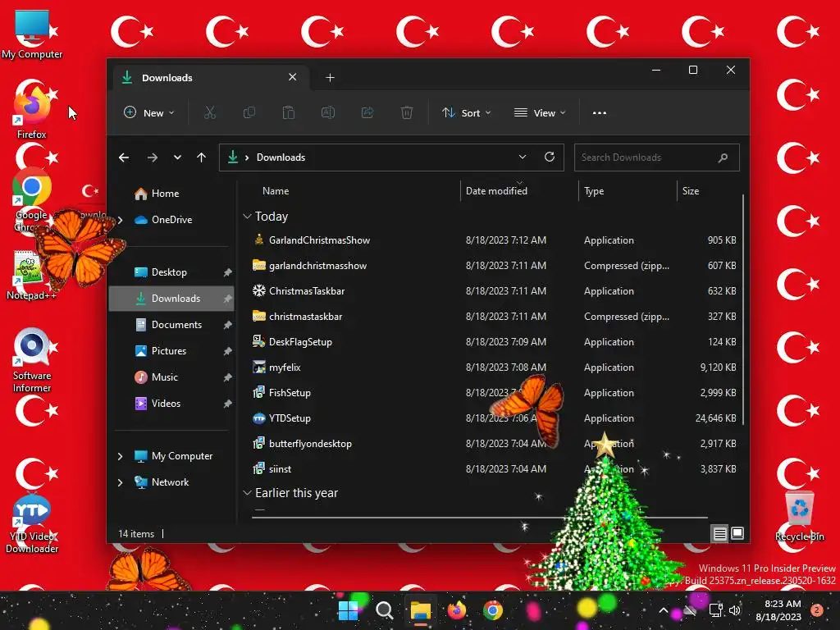This screenshot has width=840, height=630.
Task: Unpin Pictures from quick access
Action: coord(228,351)
